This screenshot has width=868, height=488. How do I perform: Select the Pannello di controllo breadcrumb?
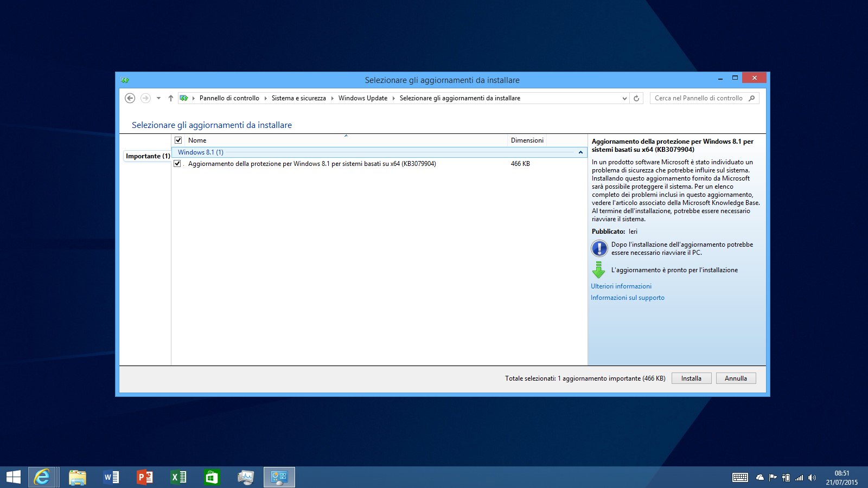tap(229, 98)
